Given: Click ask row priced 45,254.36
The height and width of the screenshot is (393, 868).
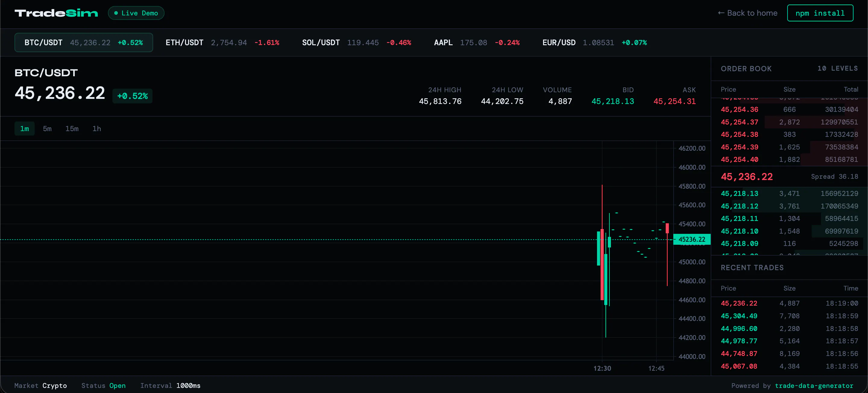Looking at the screenshot, I should (x=789, y=109).
